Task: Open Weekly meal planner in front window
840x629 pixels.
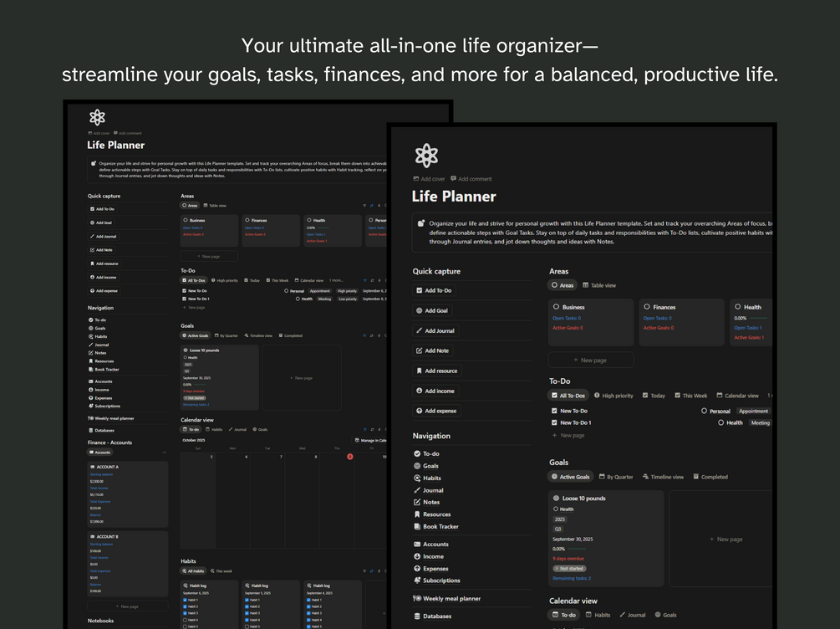Action: click(447, 598)
